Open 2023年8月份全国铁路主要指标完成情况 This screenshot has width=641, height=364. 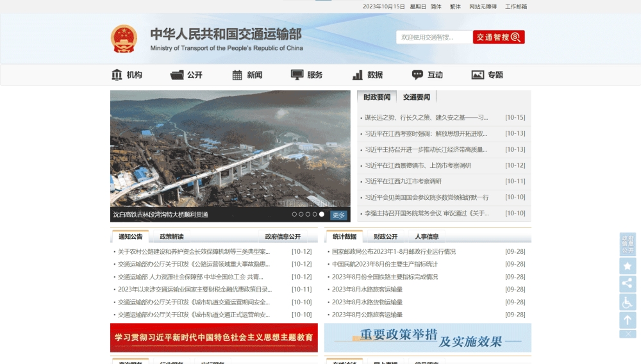click(385, 277)
